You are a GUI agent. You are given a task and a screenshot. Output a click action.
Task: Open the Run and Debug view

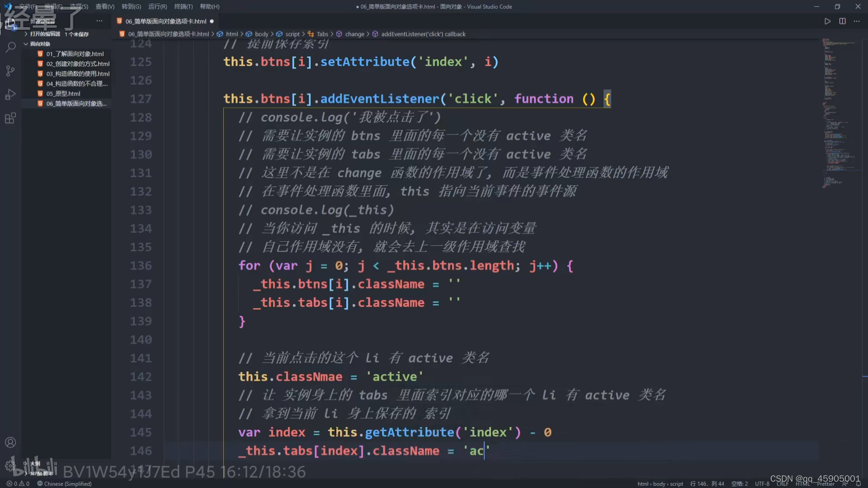coord(10,94)
